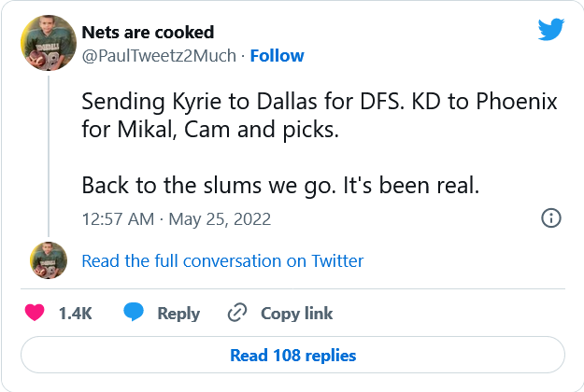
Task: Follow the PaulTweetz2Much account
Action: pyautogui.click(x=277, y=56)
